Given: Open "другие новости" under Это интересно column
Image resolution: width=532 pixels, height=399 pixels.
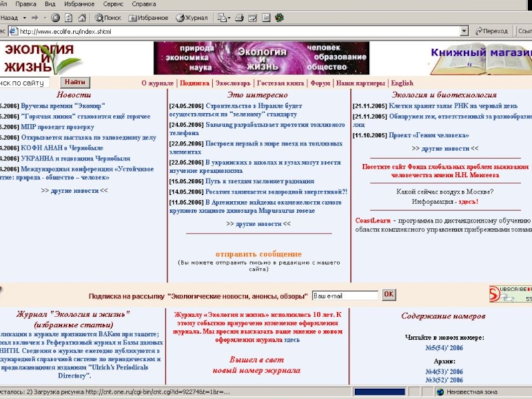Looking at the screenshot, I should [259, 224].
